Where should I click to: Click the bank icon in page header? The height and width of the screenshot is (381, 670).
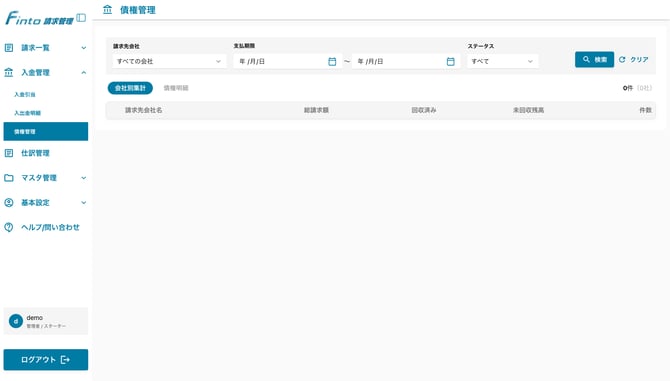[108, 9]
